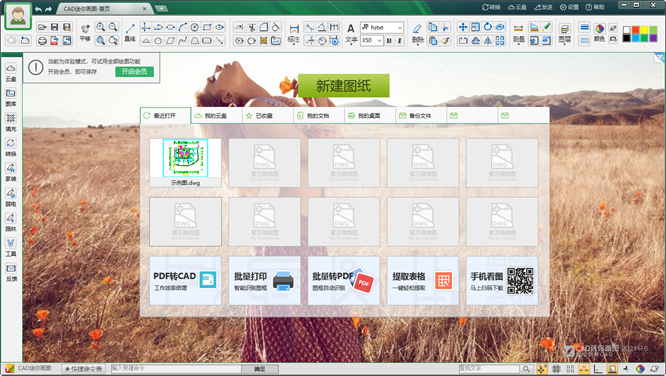Open the 提取表格 extract table tile

(x=423, y=280)
